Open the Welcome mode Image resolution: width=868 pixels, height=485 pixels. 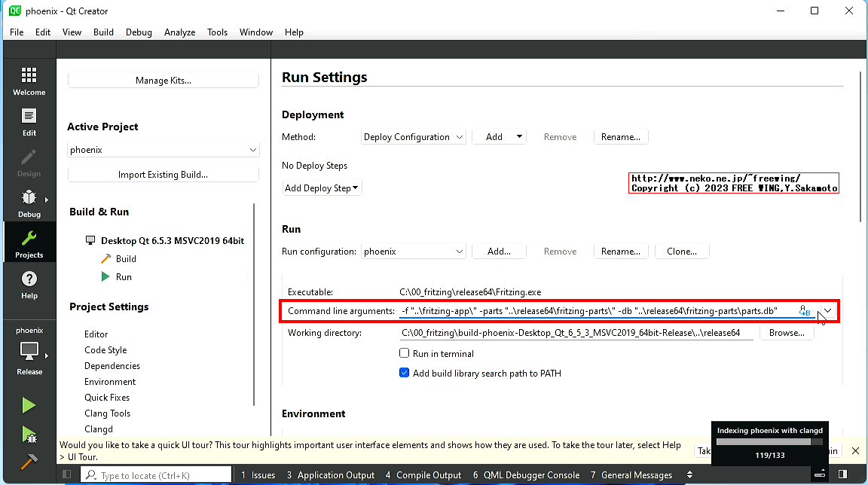tap(29, 81)
